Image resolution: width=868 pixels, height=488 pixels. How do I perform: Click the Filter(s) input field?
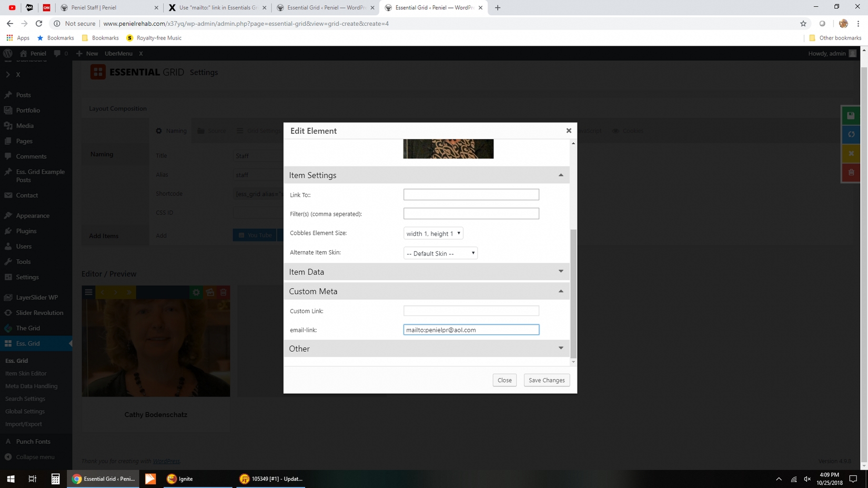point(471,213)
